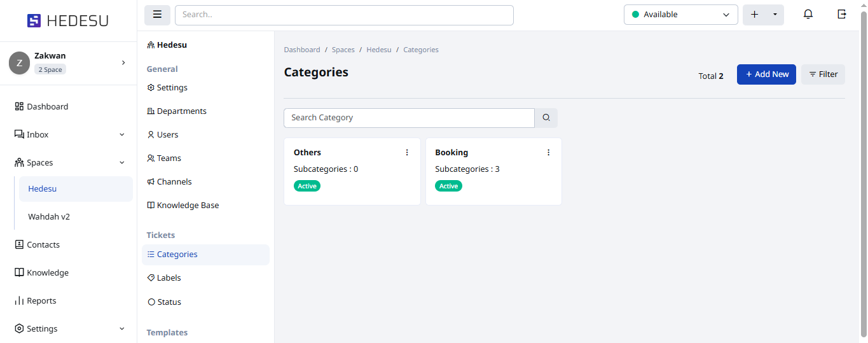
Task: Click the Filter button
Action: [x=823, y=74]
